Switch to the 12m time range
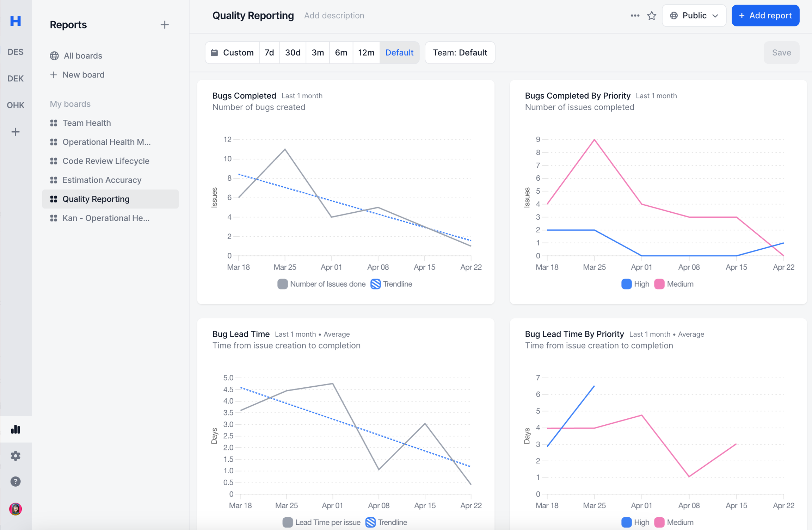812x530 pixels. click(366, 53)
